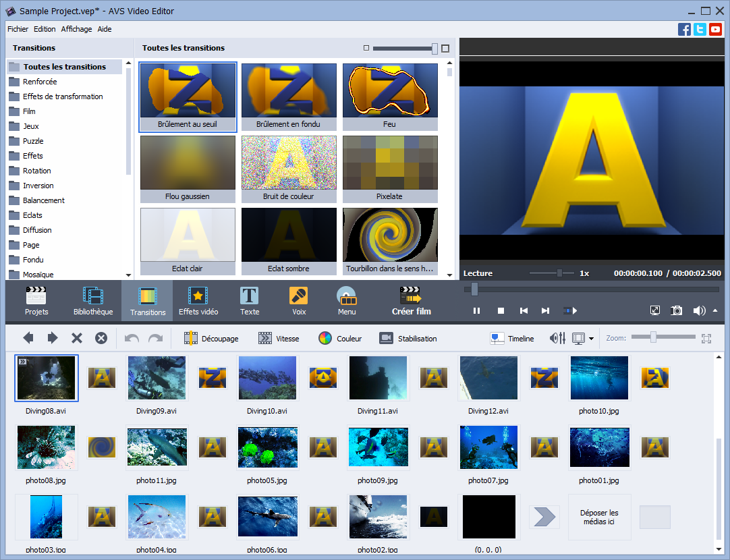The width and height of the screenshot is (730, 560).
Task: Select Flou gaussien transition
Action: pyautogui.click(x=188, y=169)
